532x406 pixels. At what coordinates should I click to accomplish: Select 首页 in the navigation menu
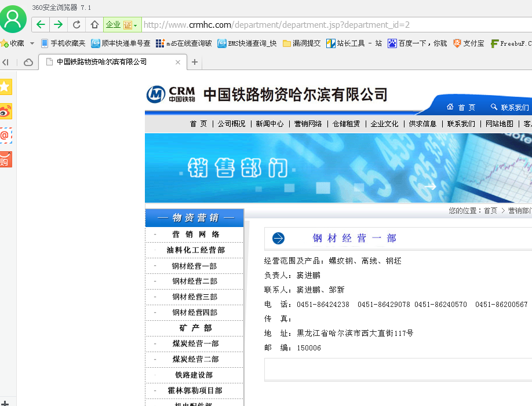(198, 124)
